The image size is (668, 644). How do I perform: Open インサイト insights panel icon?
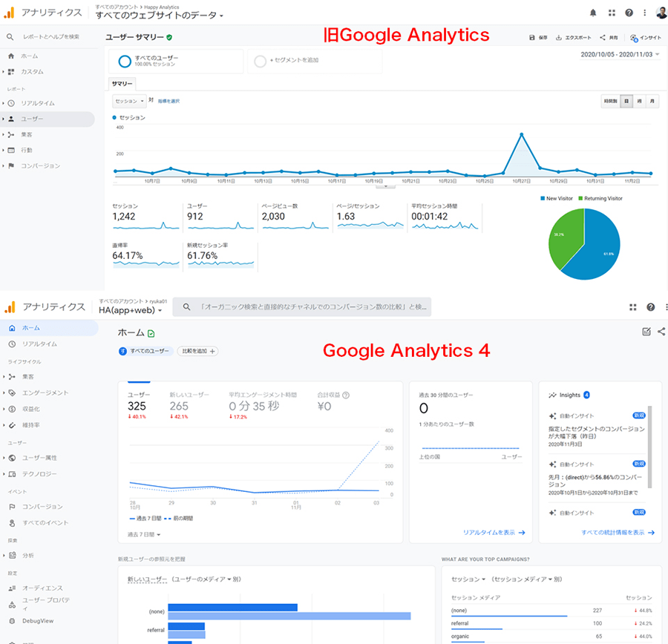(x=634, y=38)
